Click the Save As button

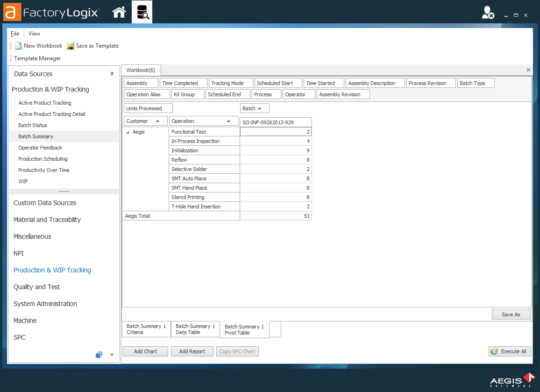pyautogui.click(x=511, y=314)
